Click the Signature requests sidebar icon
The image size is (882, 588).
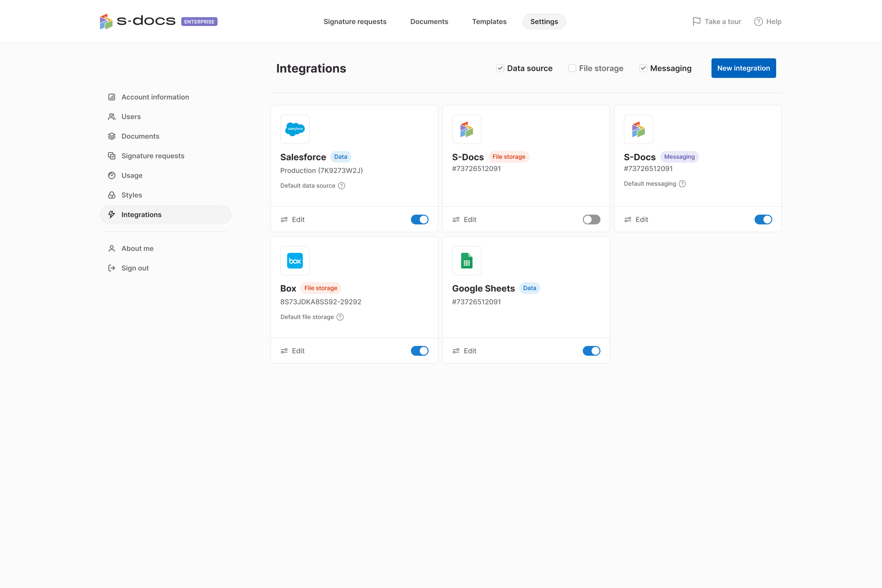point(112,155)
